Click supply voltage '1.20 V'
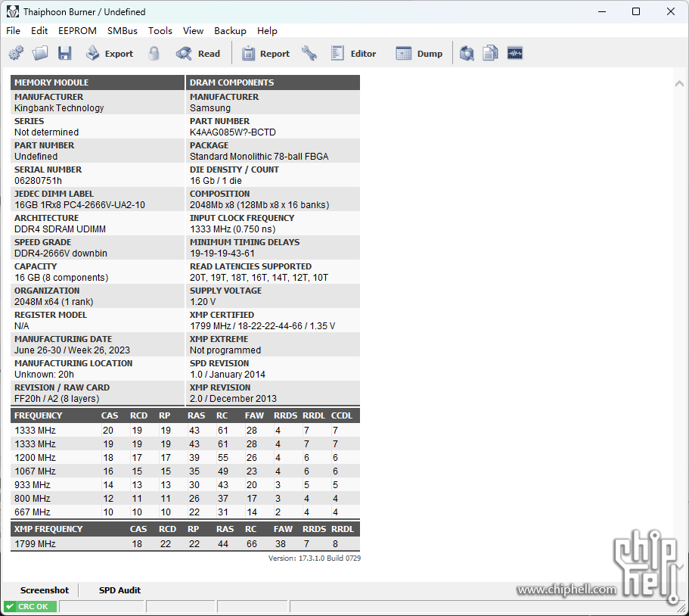 point(203,302)
